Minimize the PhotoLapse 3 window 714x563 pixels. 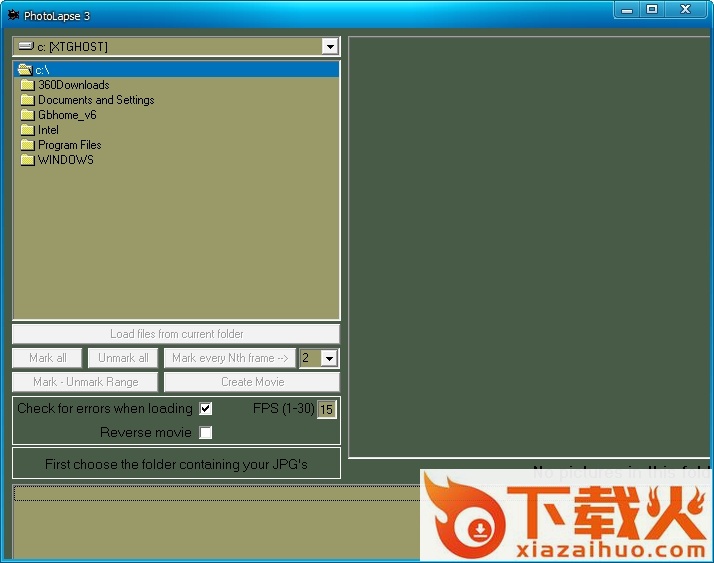[627, 10]
